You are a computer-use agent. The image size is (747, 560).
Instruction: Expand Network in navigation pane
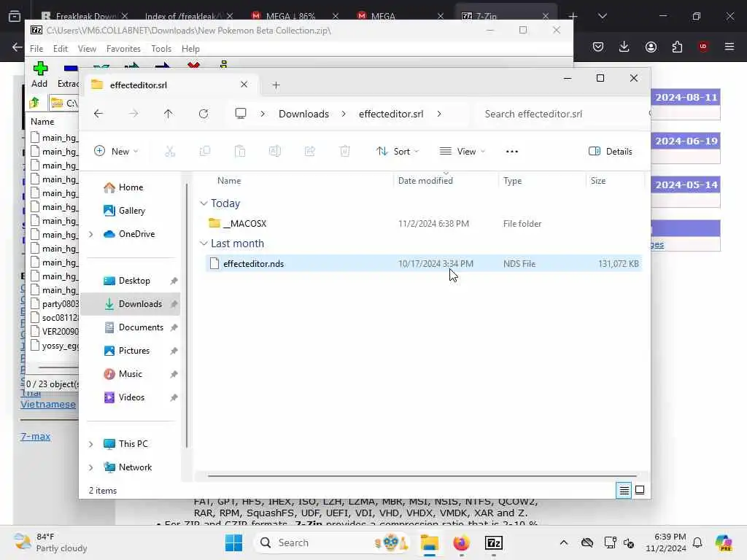pyautogui.click(x=91, y=467)
